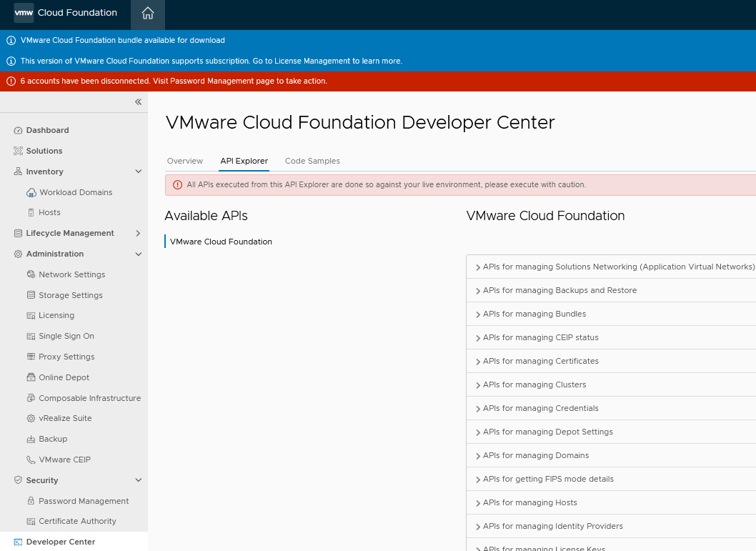Click the Lifecycle Management icon
The height and width of the screenshot is (551, 756).
tap(19, 233)
